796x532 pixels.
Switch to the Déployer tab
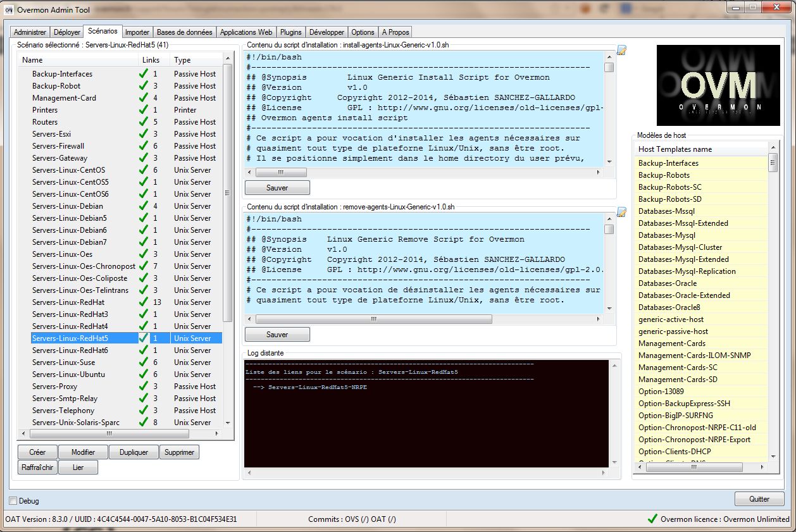[67, 32]
